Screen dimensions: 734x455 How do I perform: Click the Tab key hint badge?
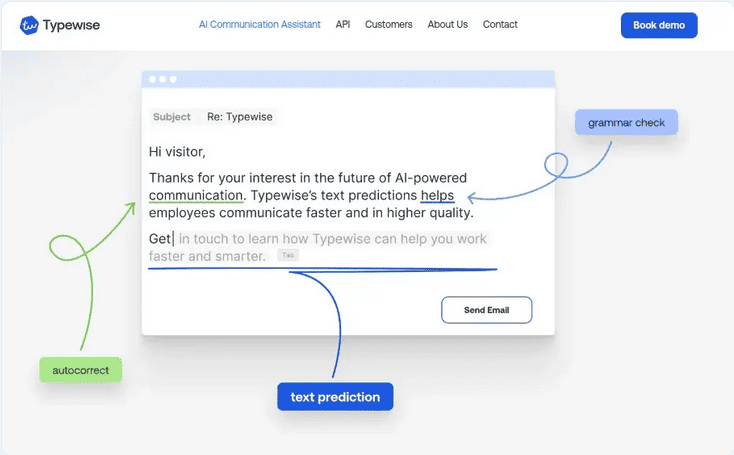point(288,255)
